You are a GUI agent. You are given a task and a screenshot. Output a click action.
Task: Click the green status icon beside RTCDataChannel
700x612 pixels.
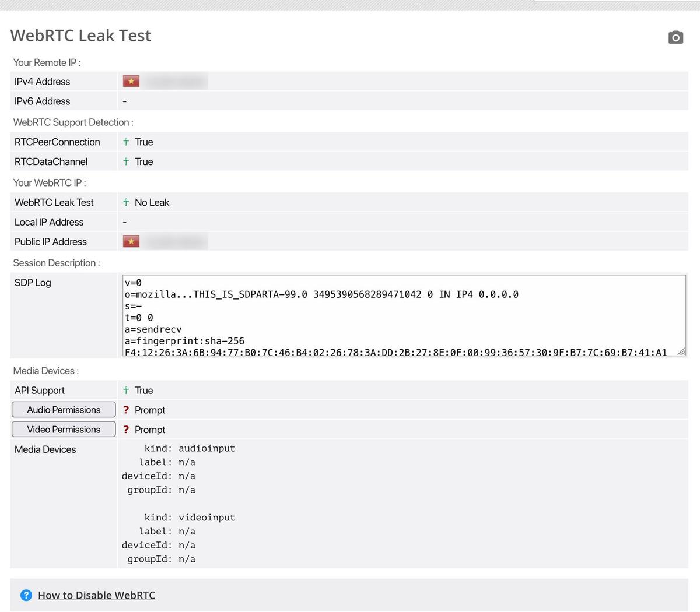126,161
